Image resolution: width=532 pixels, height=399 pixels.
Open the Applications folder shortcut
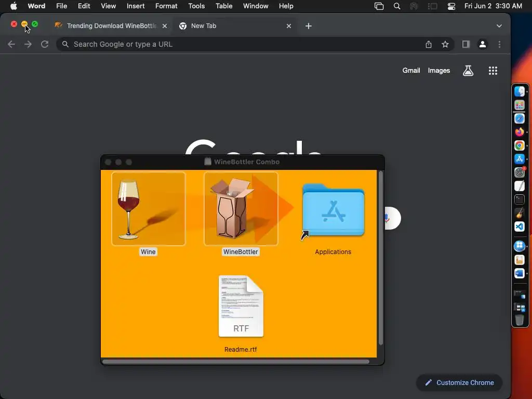pyautogui.click(x=333, y=210)
